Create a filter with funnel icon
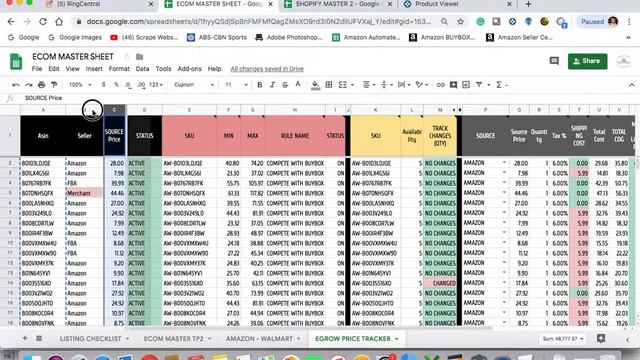Viewport: 640px width, 360px height. [x=479, y=85]
